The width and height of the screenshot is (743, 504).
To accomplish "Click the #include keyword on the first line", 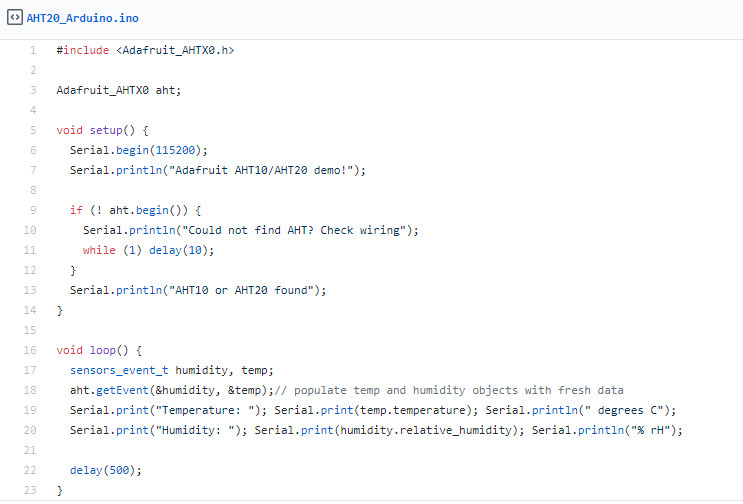I will pyautogui.click(x=83, y=49).
